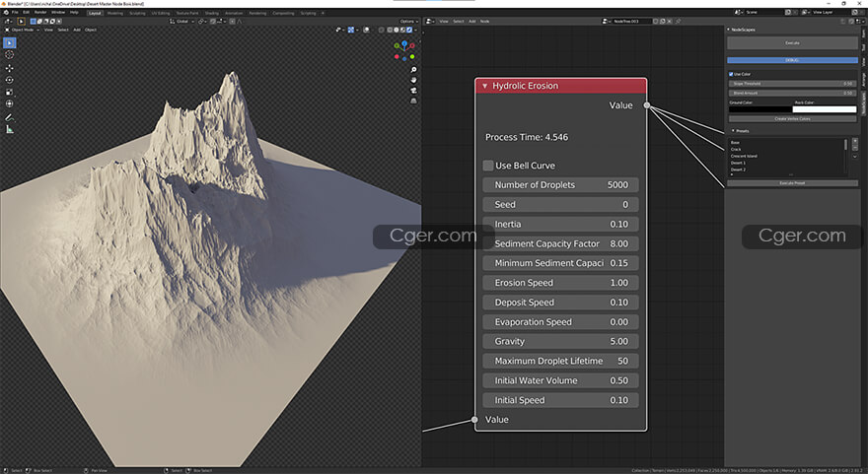This screenshot has height=474, width=868.
Task: Activate the Move tool
Action: [x=10, y=68]
